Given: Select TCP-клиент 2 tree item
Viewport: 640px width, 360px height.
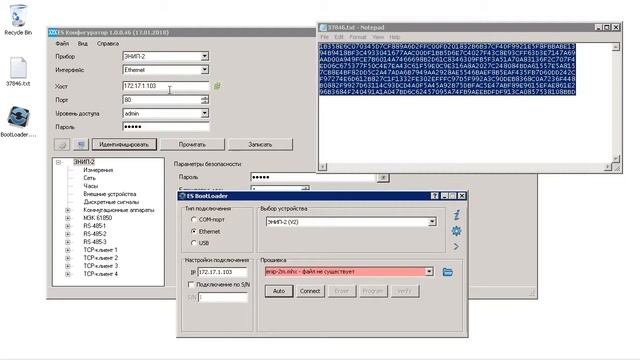Looking at the screenshot, I should tap(100, 258).
